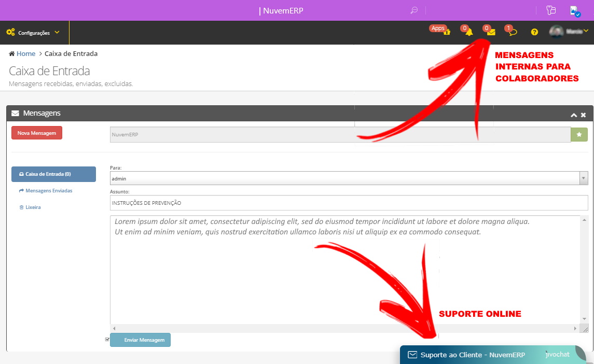Click the Nova Mensagem button
This screenshot has height=364, width=594.
(37, 133)
